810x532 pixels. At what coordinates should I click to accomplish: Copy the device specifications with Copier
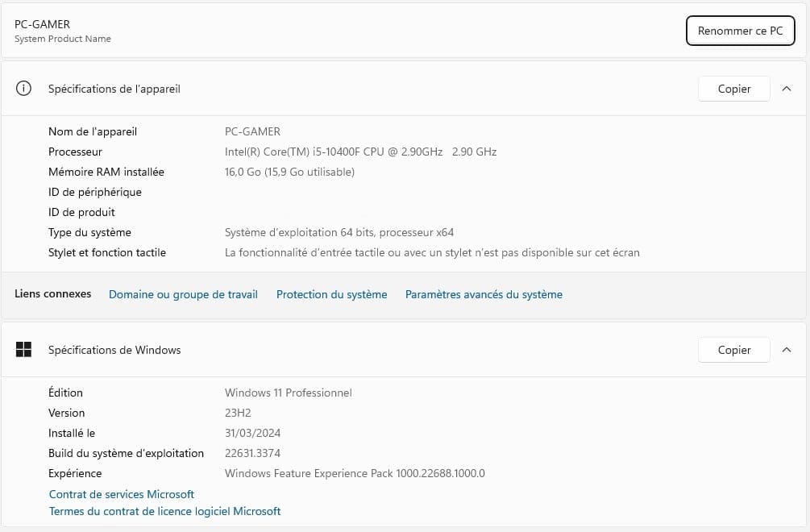coord(733,89)
